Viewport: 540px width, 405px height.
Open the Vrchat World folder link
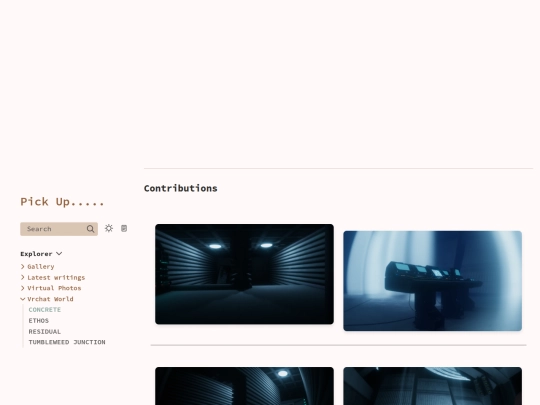point(50,299)
